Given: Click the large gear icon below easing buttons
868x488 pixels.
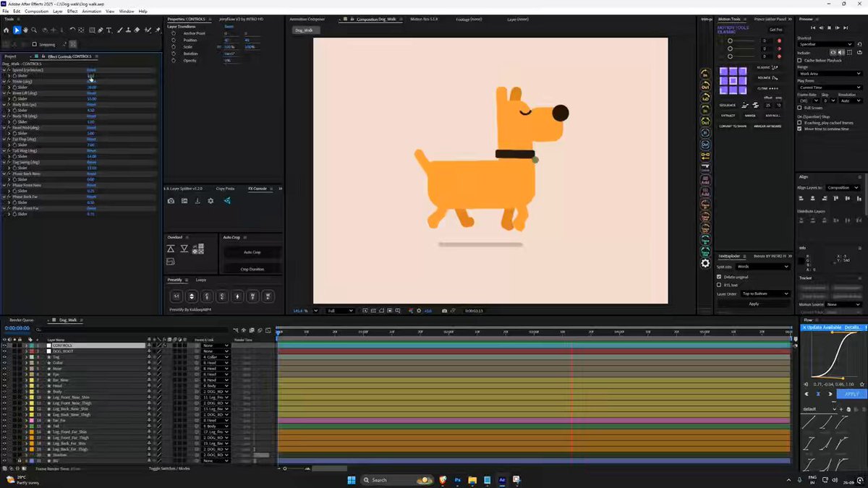Looking at the screenshot, I should (x=705, y=263).
